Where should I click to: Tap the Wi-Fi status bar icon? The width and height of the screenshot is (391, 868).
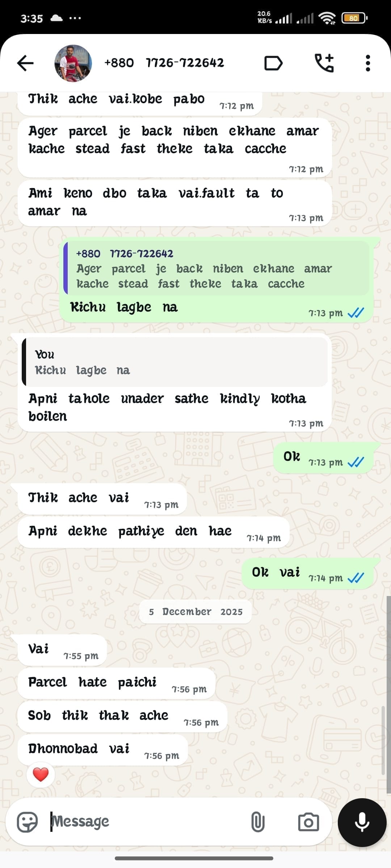[327, 18]
